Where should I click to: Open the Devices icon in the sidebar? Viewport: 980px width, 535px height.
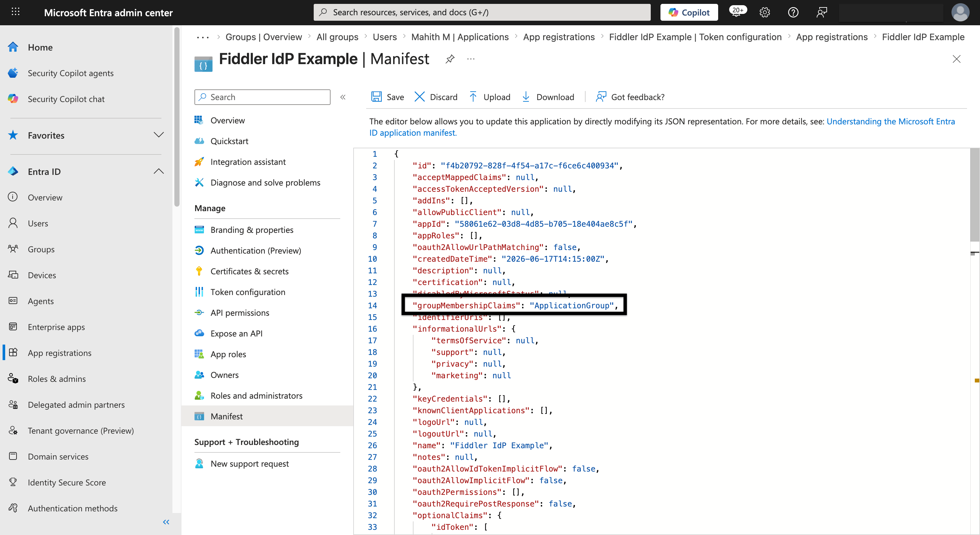[x=13, y=275]
